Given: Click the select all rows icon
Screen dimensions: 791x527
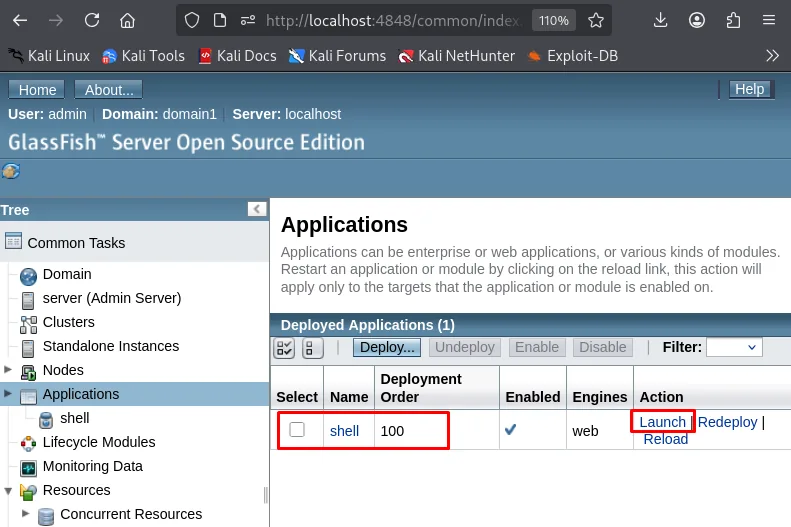Looking at the screenshot, I should coord(284,348).
